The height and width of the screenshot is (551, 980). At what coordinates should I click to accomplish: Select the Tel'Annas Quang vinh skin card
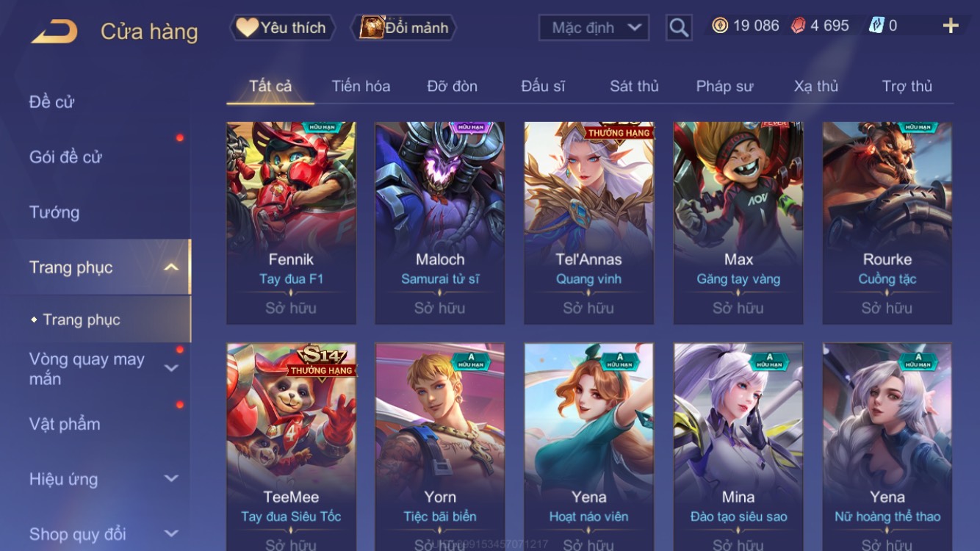(588, 223)
